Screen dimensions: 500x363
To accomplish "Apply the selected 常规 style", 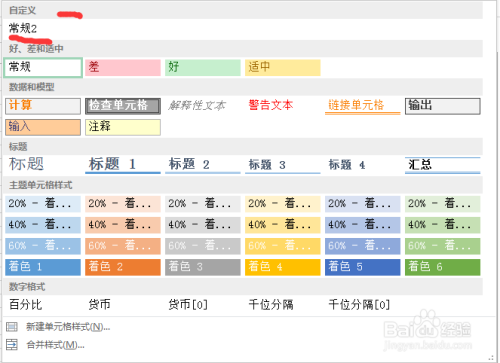I will (x=43, y=68).
